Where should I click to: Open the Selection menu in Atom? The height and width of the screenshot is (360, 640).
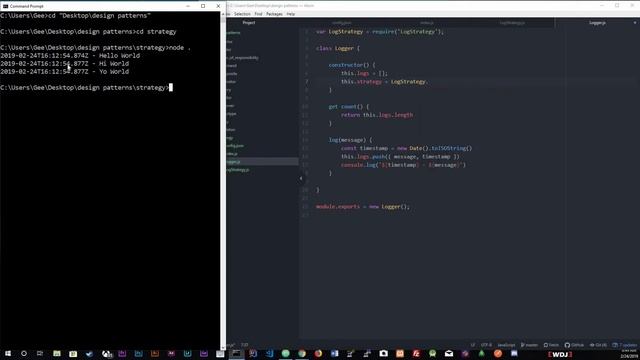[x=242, y=14]
